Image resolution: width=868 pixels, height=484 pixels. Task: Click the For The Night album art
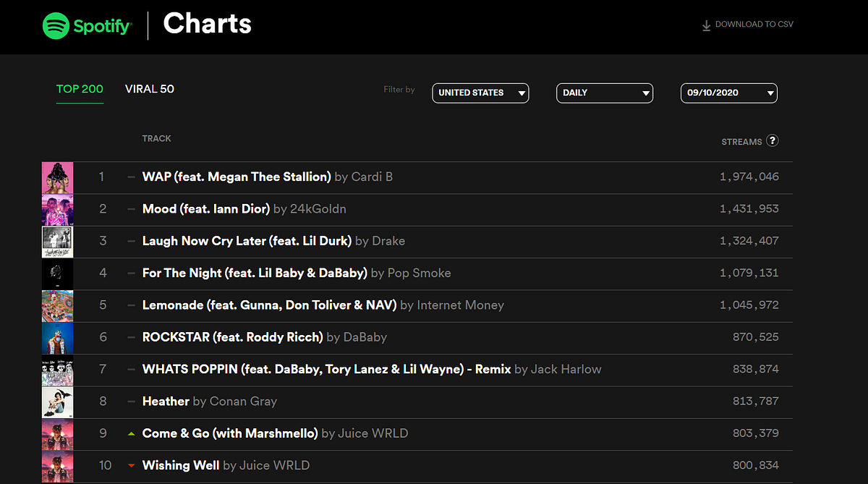pos(57,273)
